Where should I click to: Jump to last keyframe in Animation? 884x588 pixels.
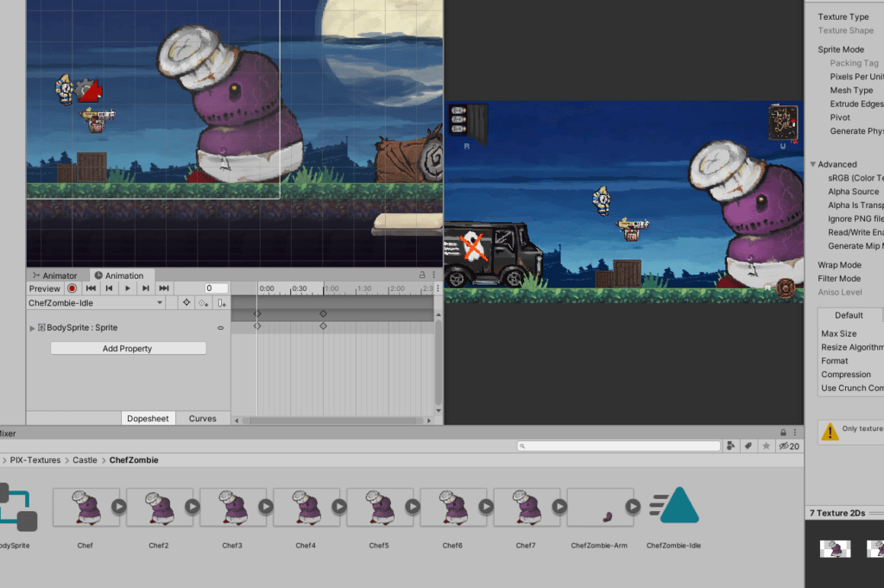[164, 288]
